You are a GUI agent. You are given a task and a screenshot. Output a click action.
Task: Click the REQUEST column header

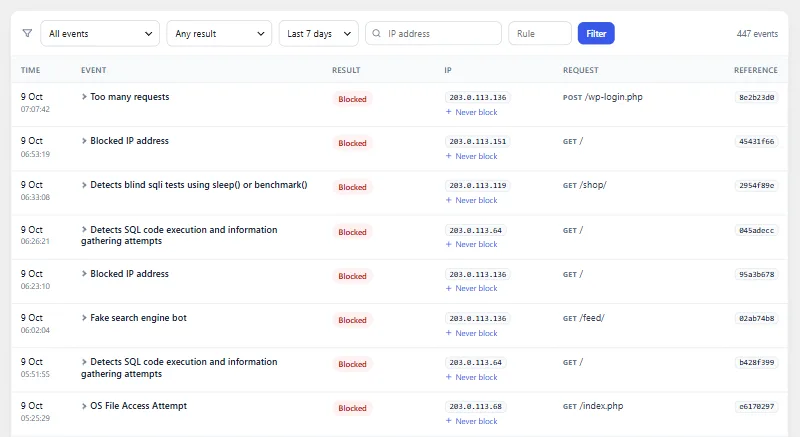(581, 70)
